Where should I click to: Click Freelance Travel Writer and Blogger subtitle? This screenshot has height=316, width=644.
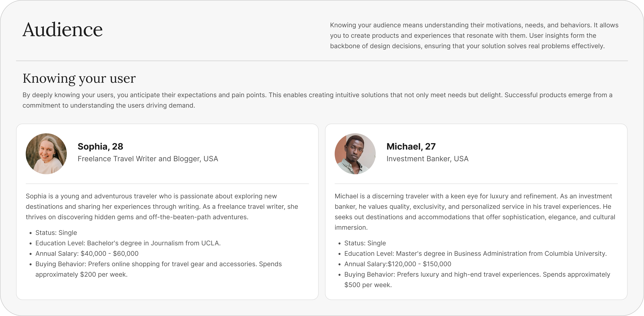148,159
